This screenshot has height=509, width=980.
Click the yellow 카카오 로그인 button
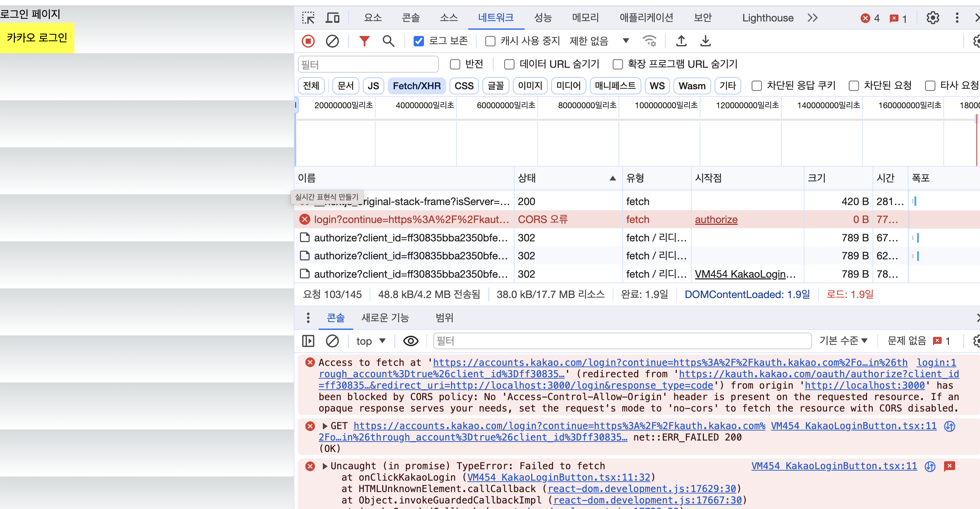pyautogui.click(x=37, y=38)
